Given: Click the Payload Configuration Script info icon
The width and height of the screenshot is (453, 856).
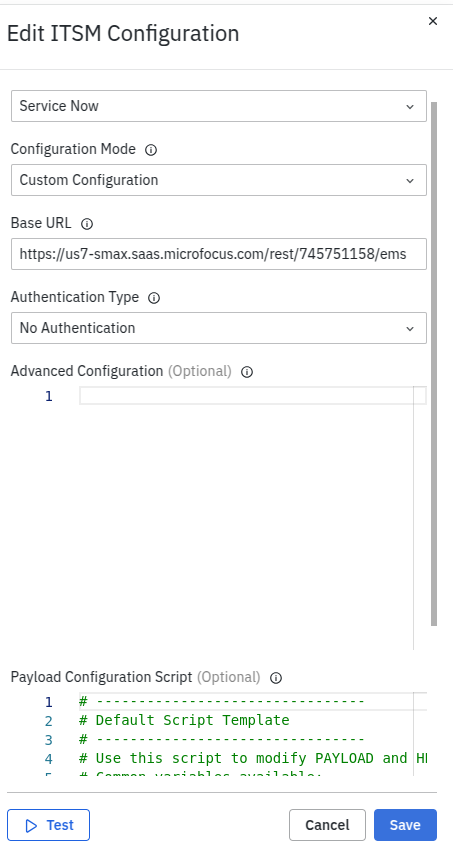Looking at the screenshot, I should [276, 678].
